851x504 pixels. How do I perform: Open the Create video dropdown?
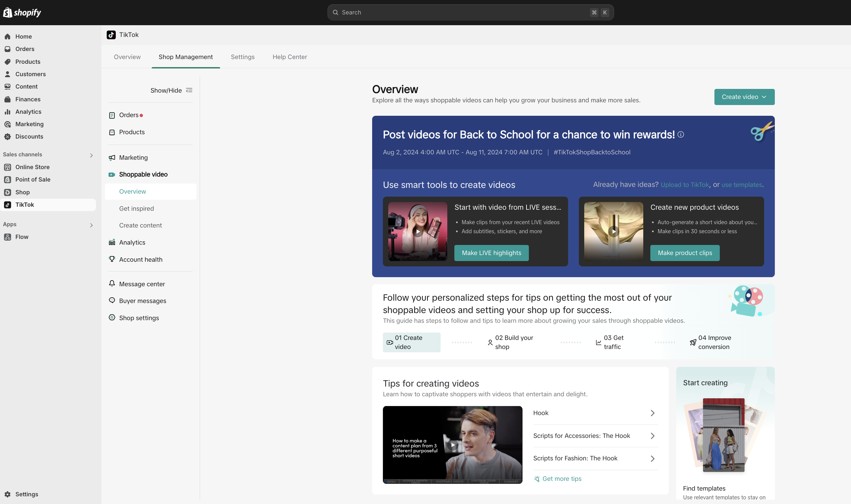pyautogui.click(x=744, y=97)
